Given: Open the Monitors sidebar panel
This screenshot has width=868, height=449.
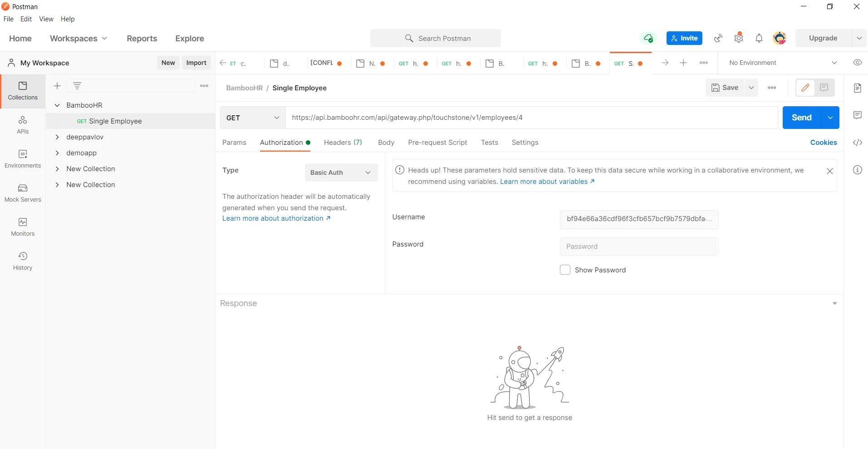Looking at the screenshot, I should click(x=23, y=227).
